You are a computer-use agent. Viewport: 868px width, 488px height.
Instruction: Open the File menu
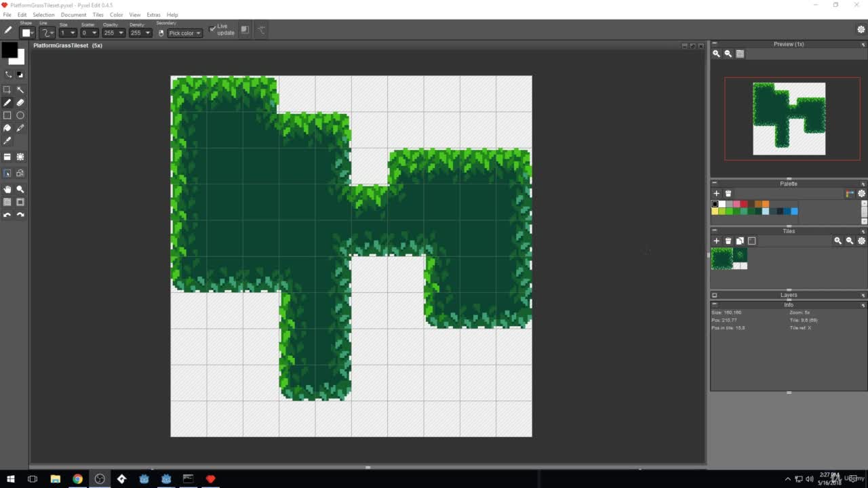7,14
